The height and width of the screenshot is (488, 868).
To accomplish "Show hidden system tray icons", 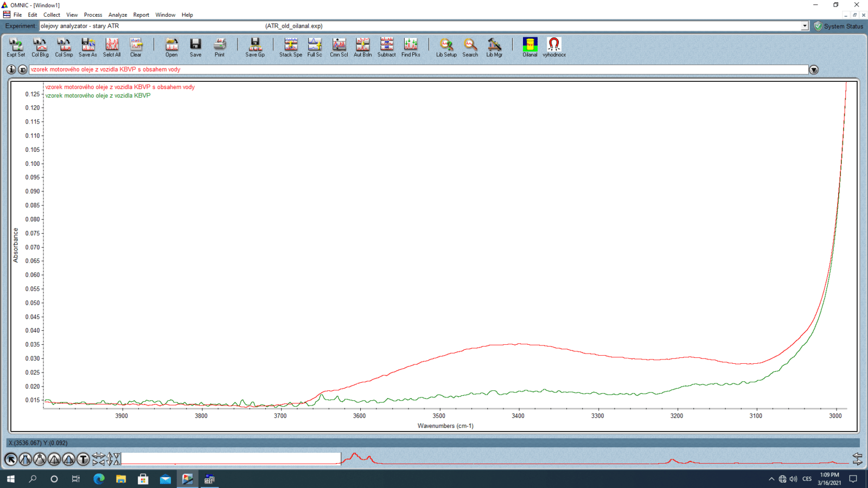I will [x=771, y=479].
